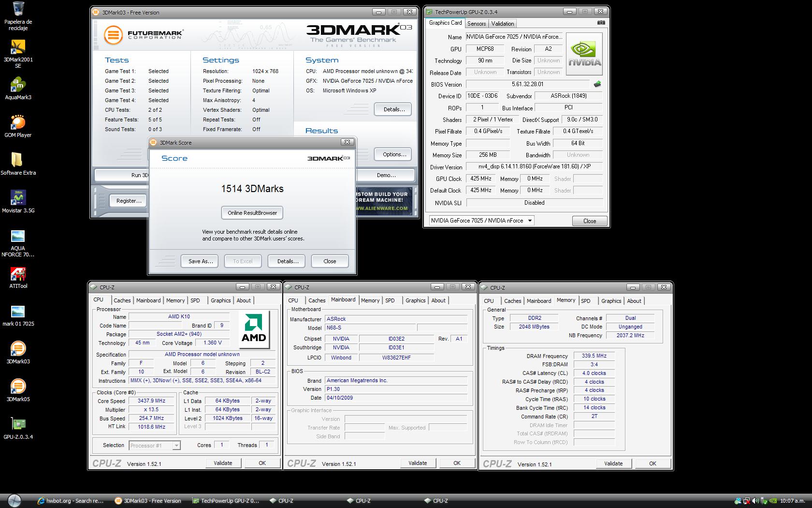
Task: Open the Papelera de reciclaje desktop icon
Action: click(x=18, y=16)
